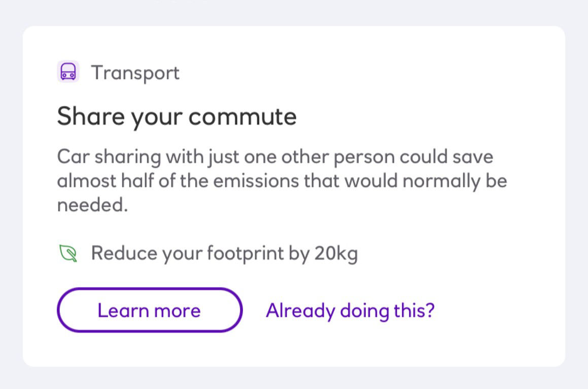Click the word 'commute' in the title
This screenshot has width=588, height=389.
click(x=243, y=117)
